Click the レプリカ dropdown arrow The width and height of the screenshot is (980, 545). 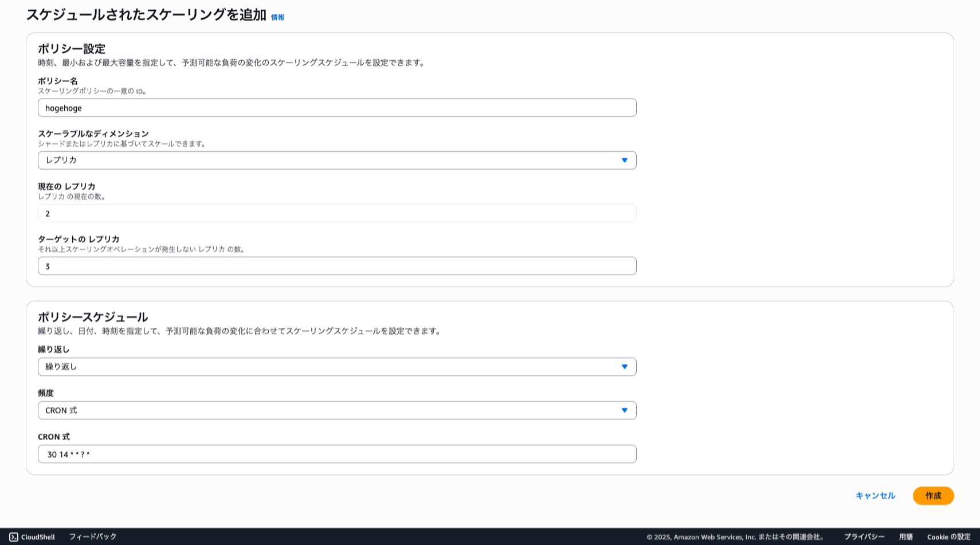[625, 160]
